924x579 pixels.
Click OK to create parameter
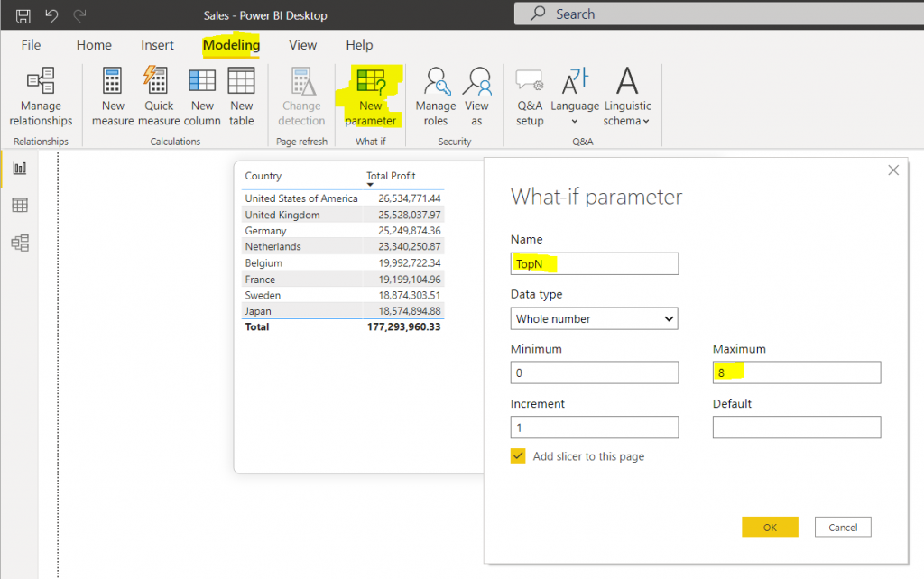(770, 528)
